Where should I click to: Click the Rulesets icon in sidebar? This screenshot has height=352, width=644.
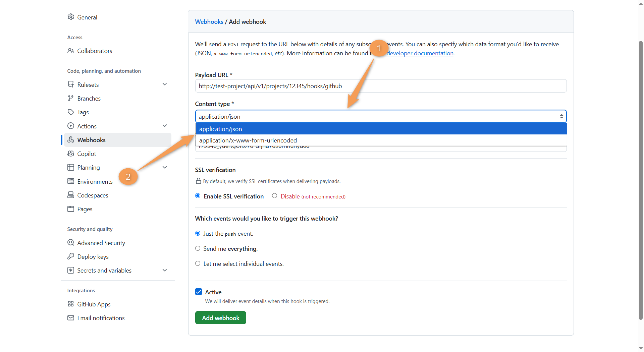[x=71, y=84]
